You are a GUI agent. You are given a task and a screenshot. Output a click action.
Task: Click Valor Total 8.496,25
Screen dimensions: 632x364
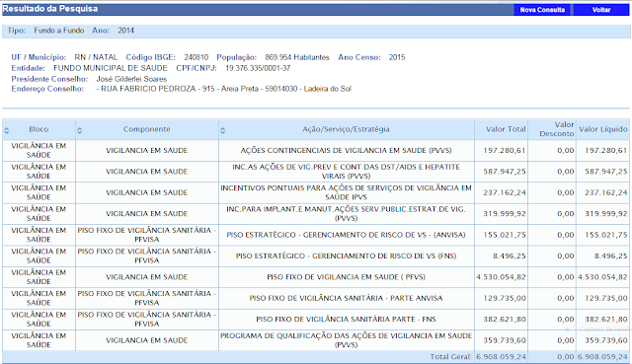click(510, 255)
